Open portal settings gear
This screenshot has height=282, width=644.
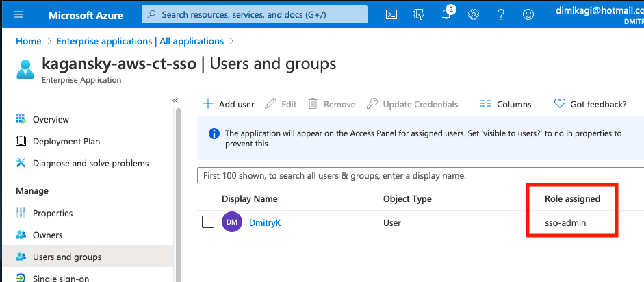coord(474,14)
